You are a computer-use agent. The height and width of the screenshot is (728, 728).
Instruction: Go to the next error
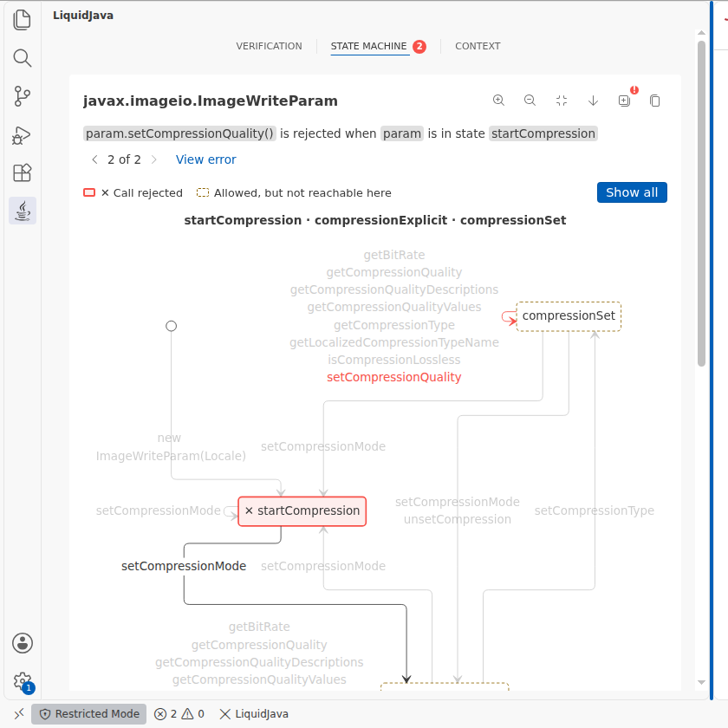click(154, 159)
